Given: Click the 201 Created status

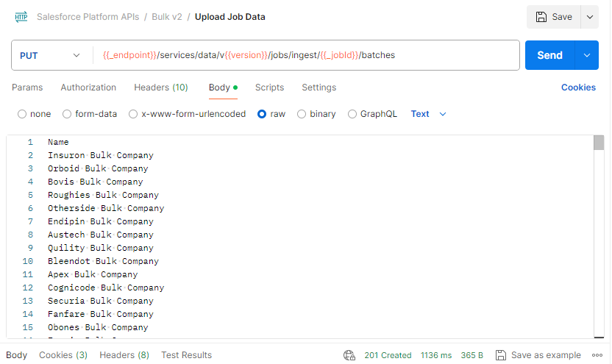Looking at the screenshot, I should click(388, 355).
